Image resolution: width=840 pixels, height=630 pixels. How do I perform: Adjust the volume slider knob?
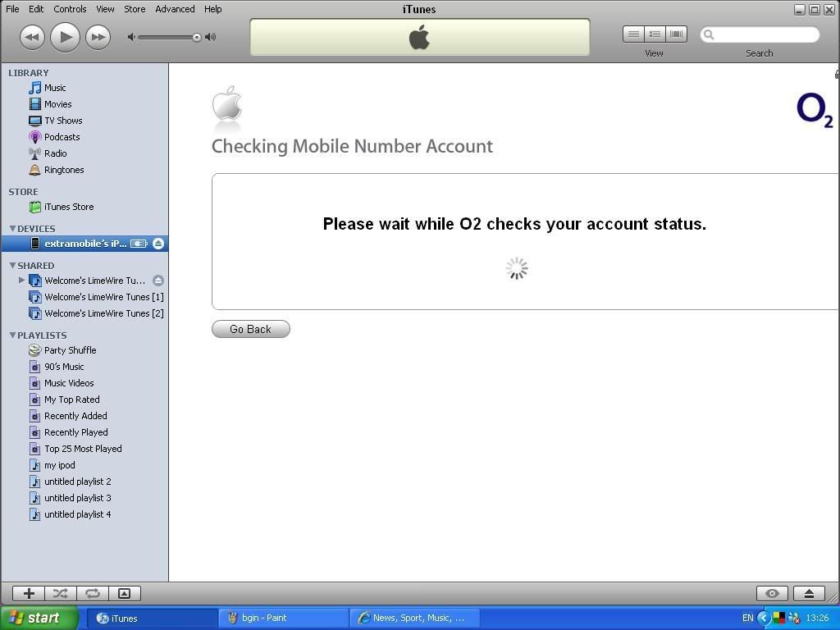[197, 37]
